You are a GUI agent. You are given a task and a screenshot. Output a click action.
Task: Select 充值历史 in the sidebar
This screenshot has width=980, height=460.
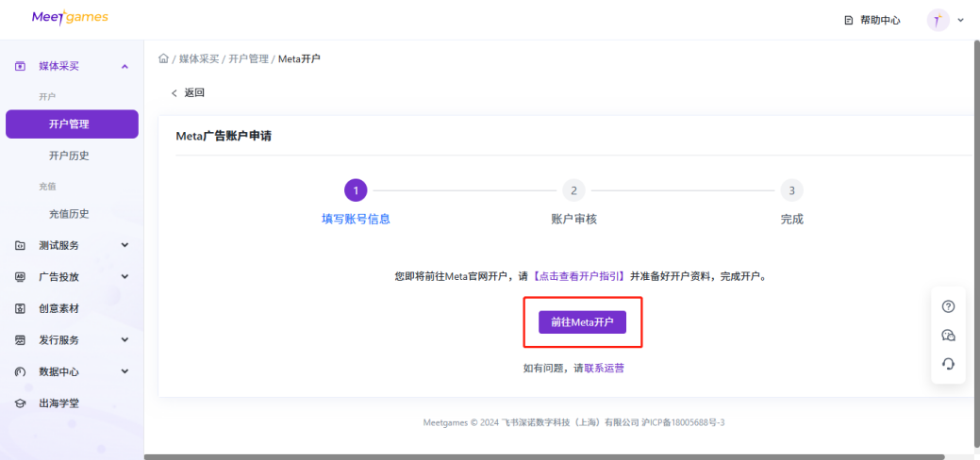(x=69, y=214)
